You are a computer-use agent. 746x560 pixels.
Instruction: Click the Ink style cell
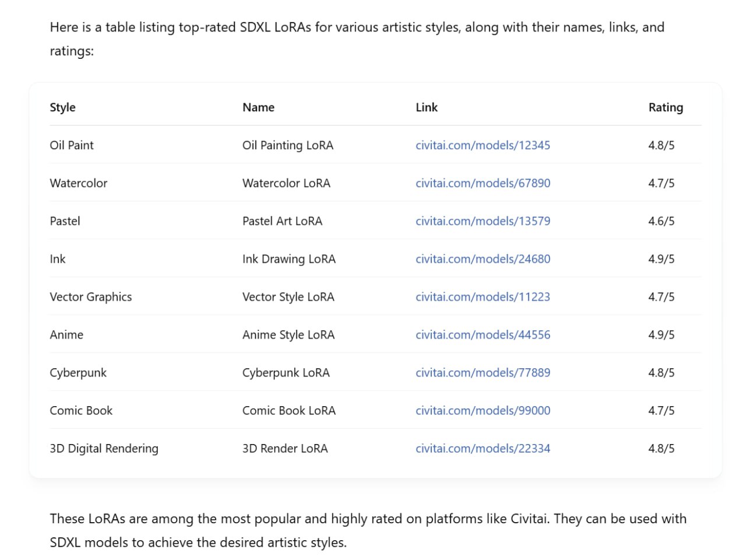tap(58, 259)
